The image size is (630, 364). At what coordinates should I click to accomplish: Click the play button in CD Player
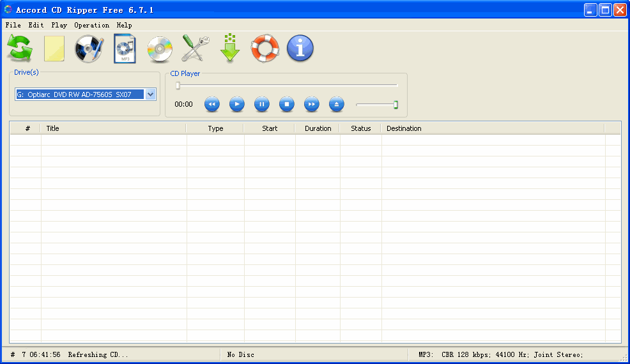click(236, 104)
